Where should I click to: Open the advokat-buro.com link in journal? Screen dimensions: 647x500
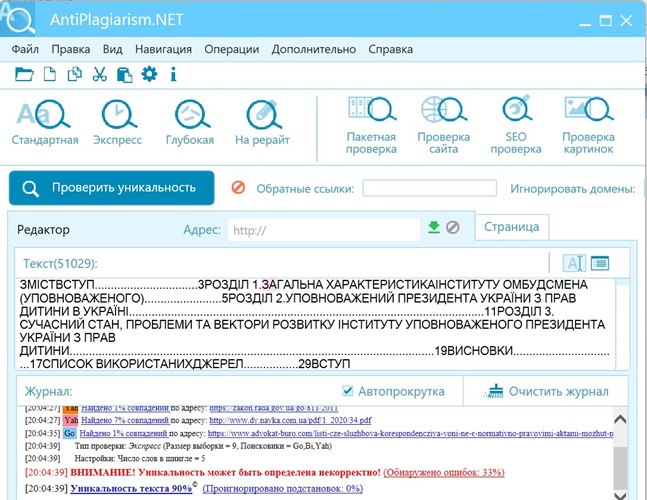pyautogui.click(x=411, y=433)
